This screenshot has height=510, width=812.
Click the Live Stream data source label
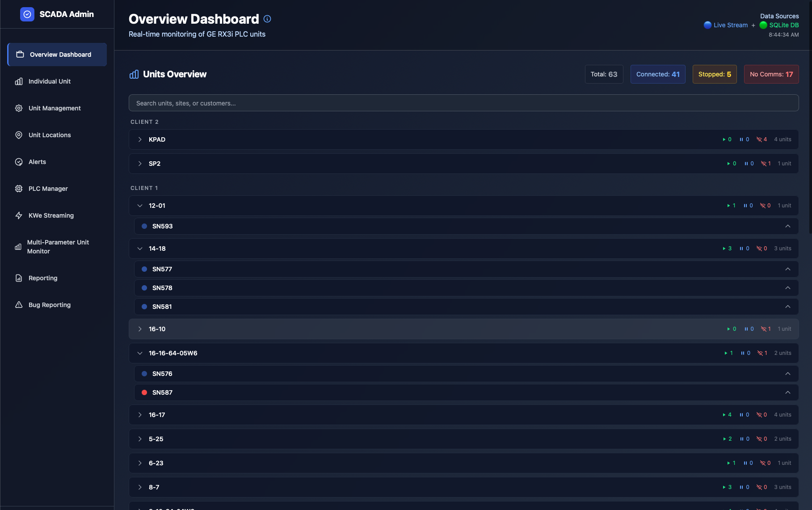[x=730, y=25]
